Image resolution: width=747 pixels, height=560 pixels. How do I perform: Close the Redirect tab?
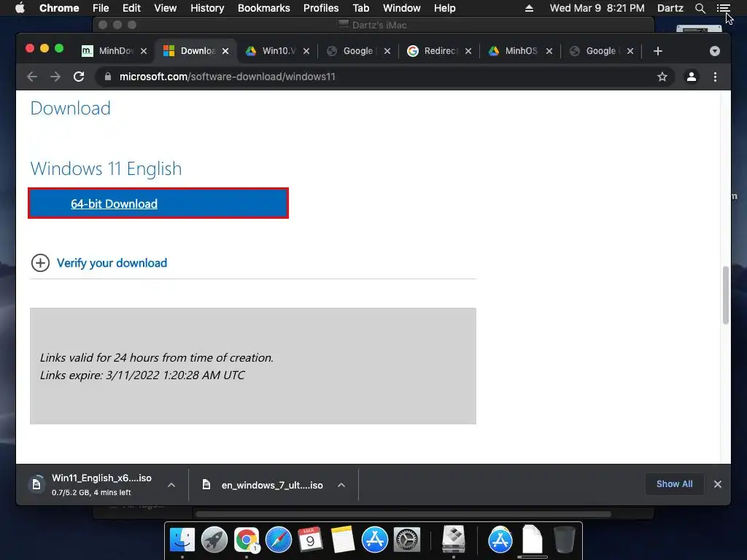tap(468, 51)
